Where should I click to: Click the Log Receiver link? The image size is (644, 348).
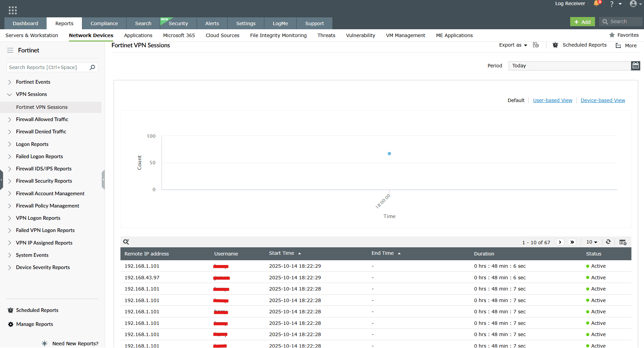coord(570,3)
